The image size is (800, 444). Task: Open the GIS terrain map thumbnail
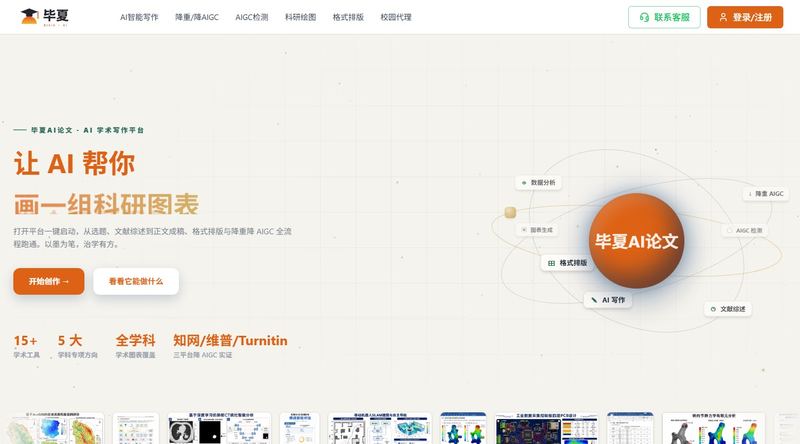point(56,428)
